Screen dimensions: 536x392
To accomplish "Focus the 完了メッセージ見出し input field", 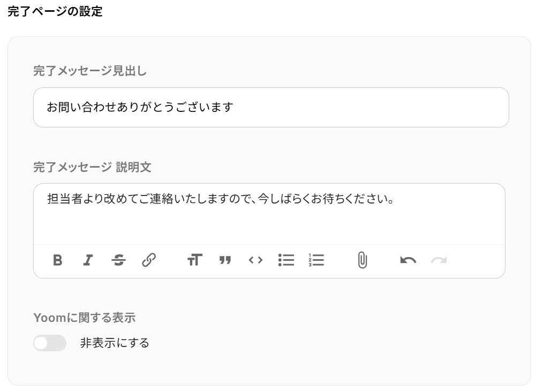I will point(271,107).
